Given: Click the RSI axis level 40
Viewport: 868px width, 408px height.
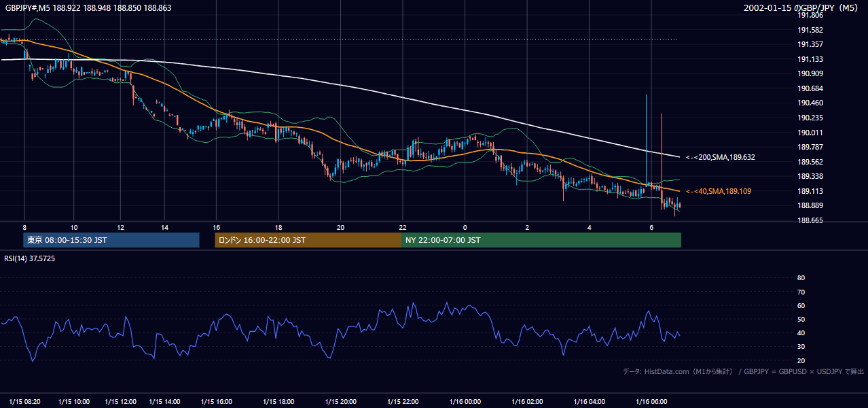Looking at the screenshot, I should coord(801,333).
